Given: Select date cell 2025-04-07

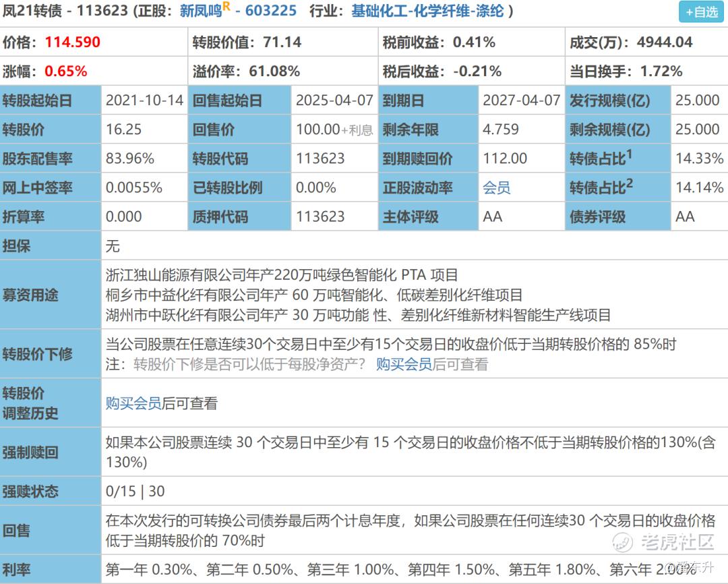Looking at the screenshot, I should point(334,100).
